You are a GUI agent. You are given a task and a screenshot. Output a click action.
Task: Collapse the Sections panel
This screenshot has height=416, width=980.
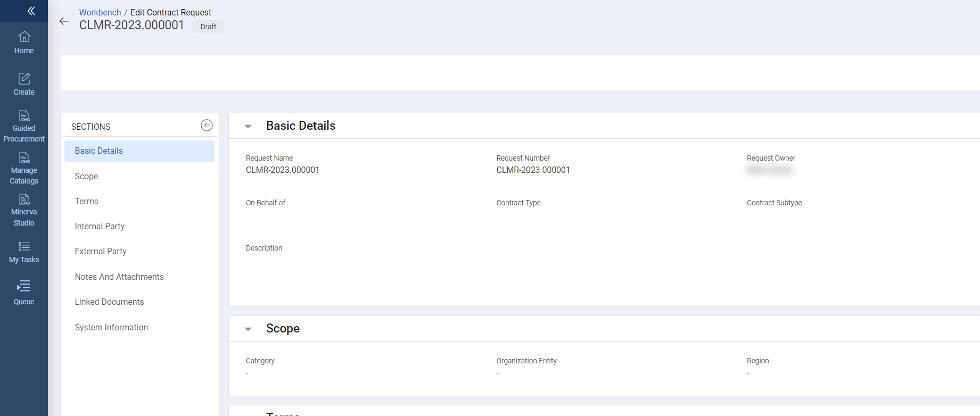click(207, 125)
